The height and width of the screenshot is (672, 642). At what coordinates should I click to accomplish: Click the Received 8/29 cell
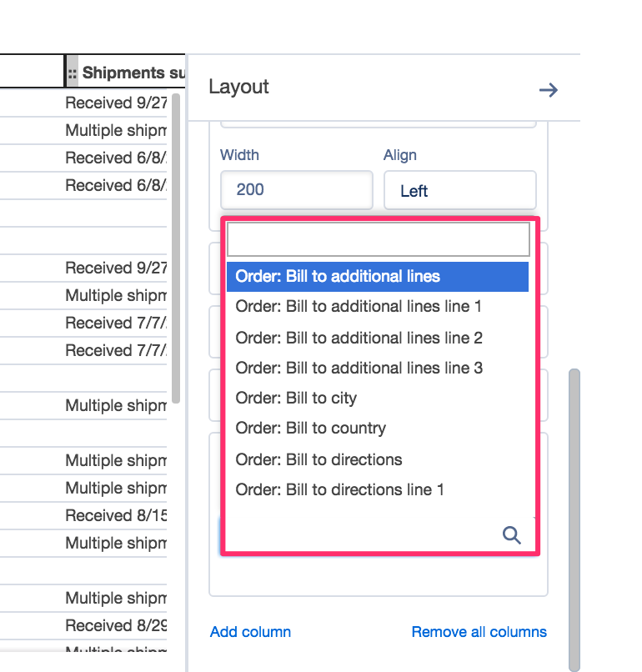tap(116, 625)
